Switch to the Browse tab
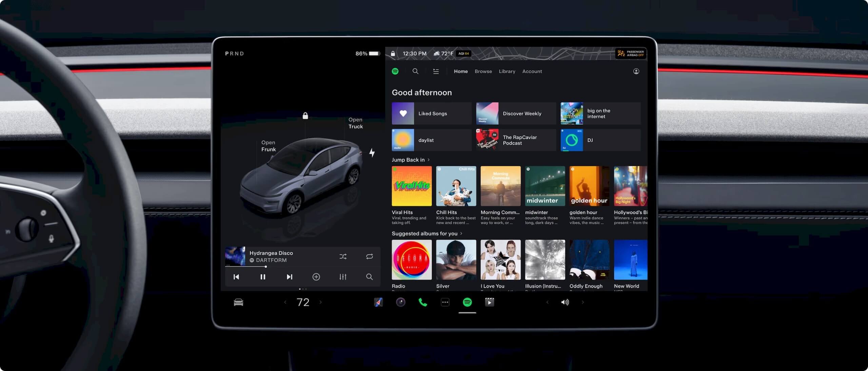The image size is (868, 371). coord(483,71)
